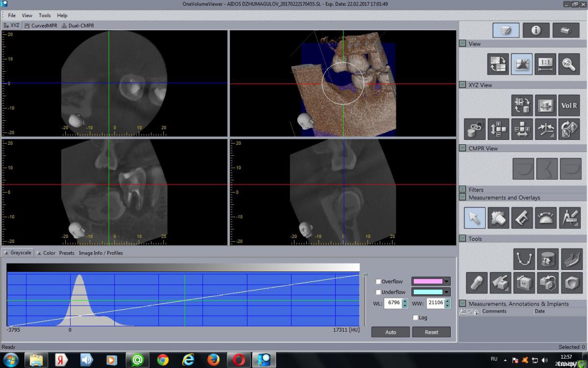Expand the Filters section
Image resolution: width=588 pixels, height=368 pixels.
[463, 189]
